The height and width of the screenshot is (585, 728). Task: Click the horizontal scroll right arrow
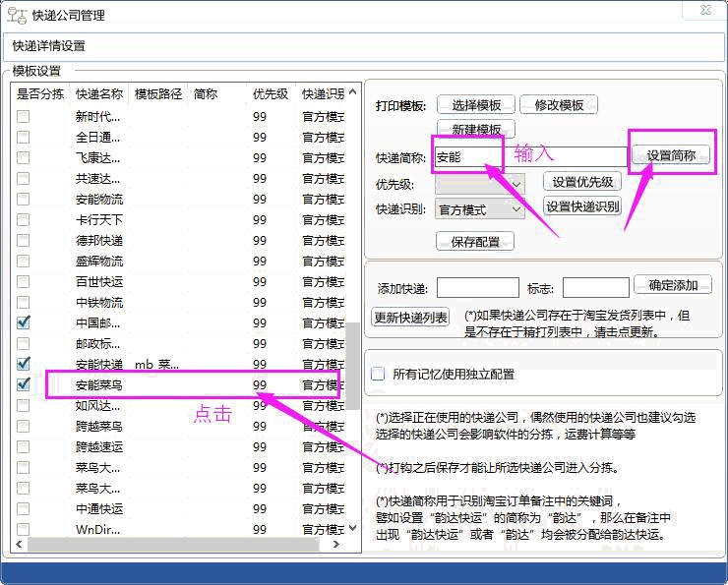click(x=336, y=544)
